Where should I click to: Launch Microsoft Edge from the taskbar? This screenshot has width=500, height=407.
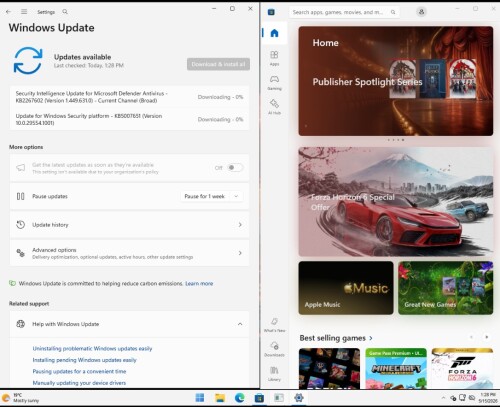point(239,398)
